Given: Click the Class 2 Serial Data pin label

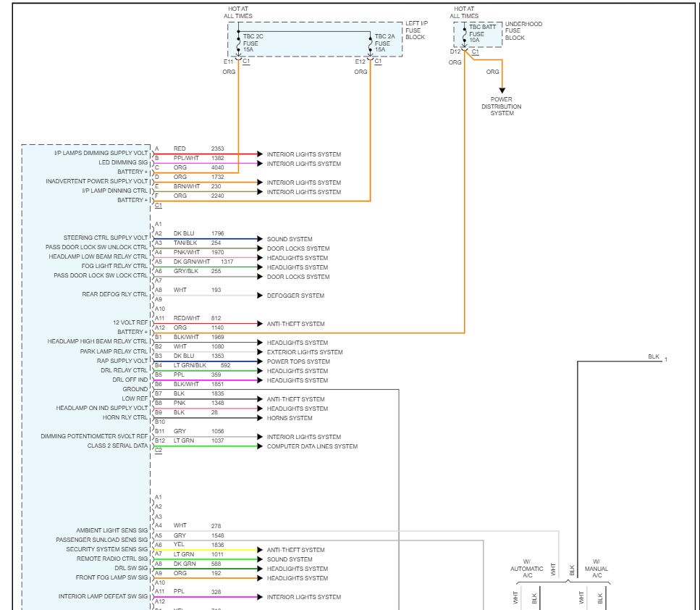Looking at the screenshot, I should (x=117, y=446).
